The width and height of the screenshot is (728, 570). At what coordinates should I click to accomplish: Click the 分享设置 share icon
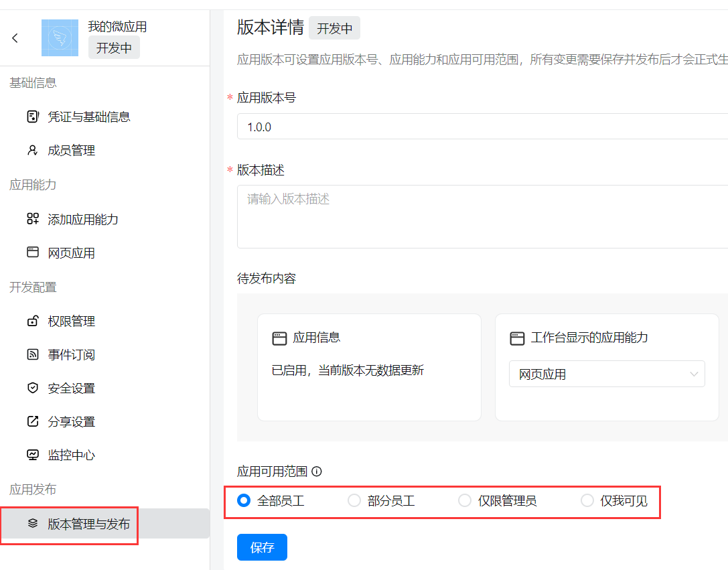point(32,422)
